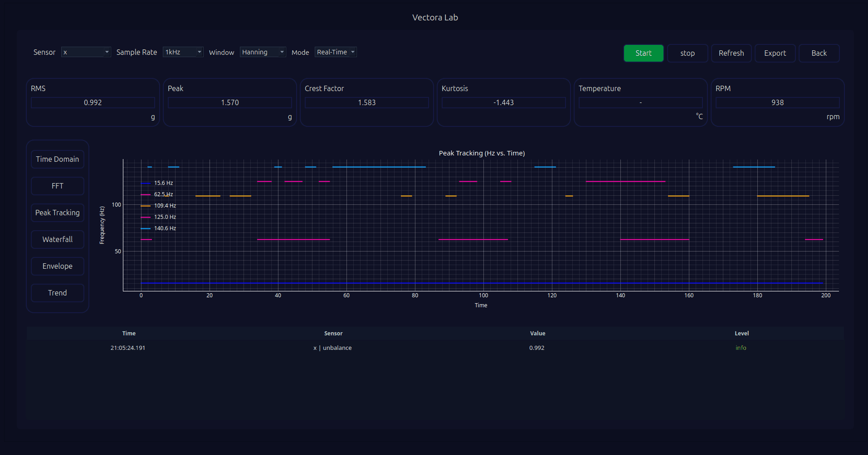Click the green Start button

(644, 53)
